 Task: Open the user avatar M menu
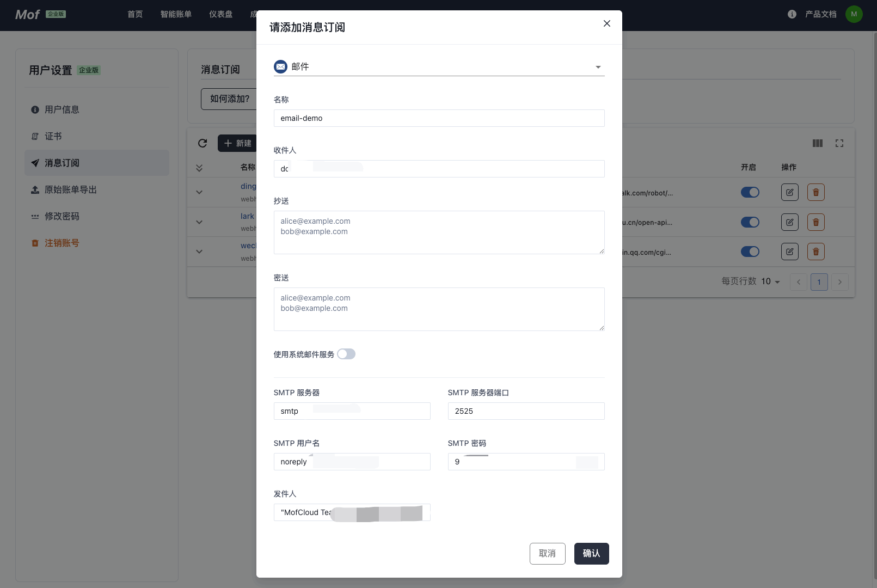[x=854, y=14]
